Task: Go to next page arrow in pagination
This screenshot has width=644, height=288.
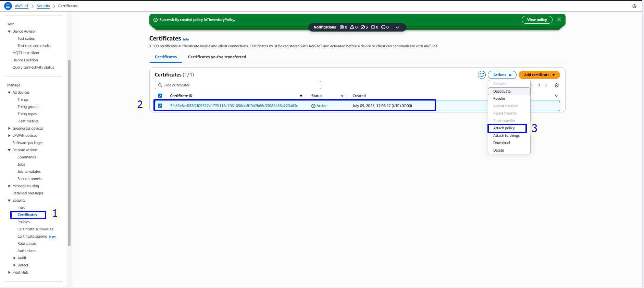Action: pos(546,85)
